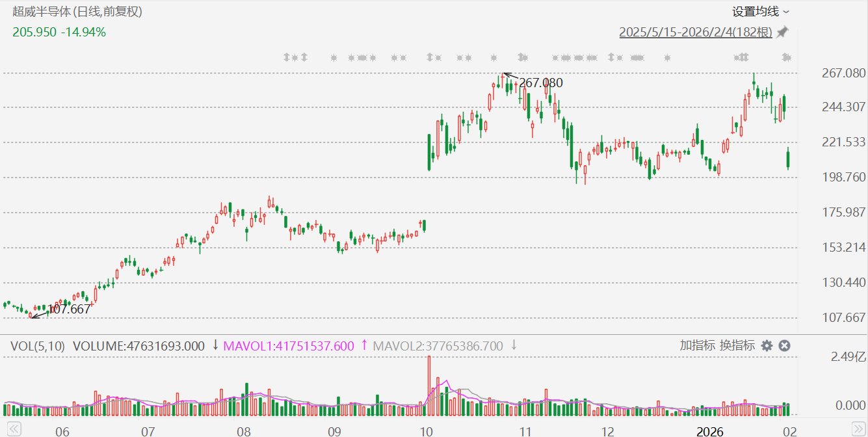
Task: Select the 06 month timeline label
Action: 62,430
